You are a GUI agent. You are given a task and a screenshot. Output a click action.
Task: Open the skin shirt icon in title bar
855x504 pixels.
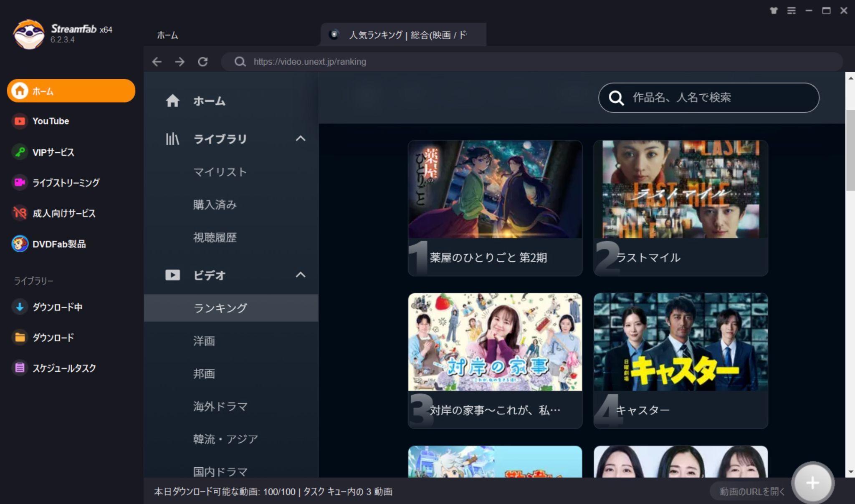pyautogui.click(x=774, y=11)
